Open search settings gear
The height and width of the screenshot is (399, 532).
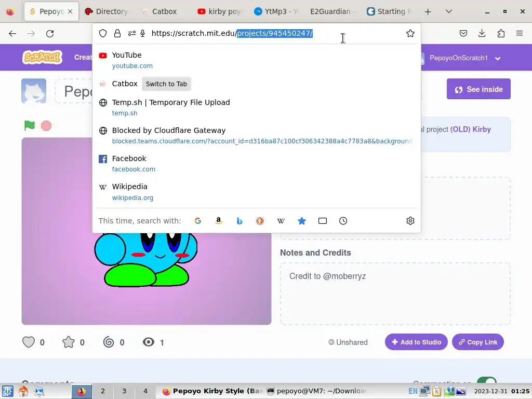(410, 221)
